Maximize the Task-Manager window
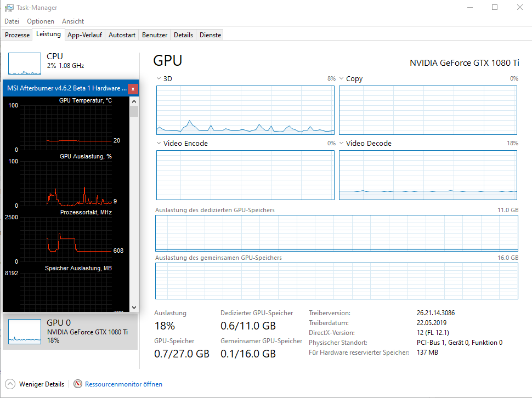Screen dimensions: 532x398 (495, 8)
